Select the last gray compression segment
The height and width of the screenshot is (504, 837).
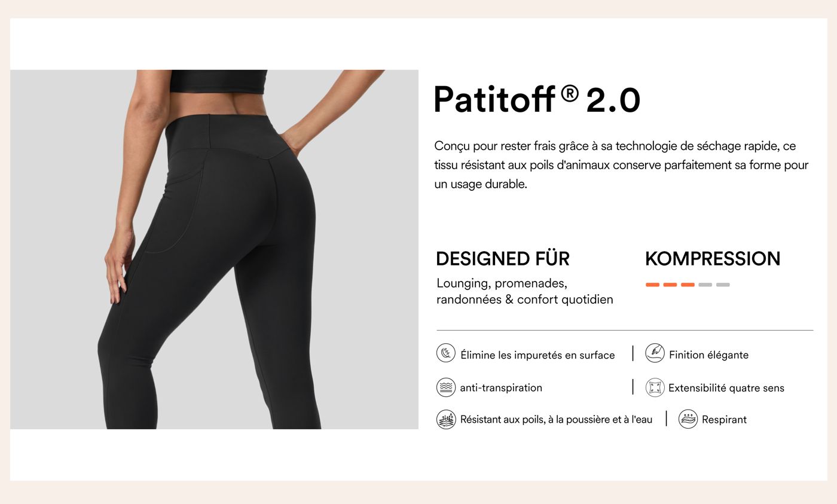(723, 285)
